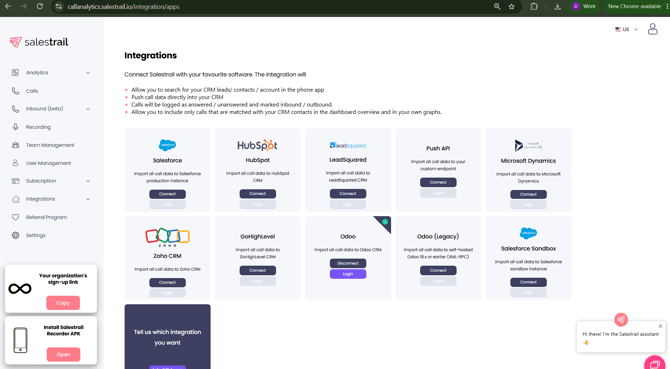This screenshot has height=369, width=670.
Task: Expand the Analytics menu chevron
Action: [x=88, y=73]
